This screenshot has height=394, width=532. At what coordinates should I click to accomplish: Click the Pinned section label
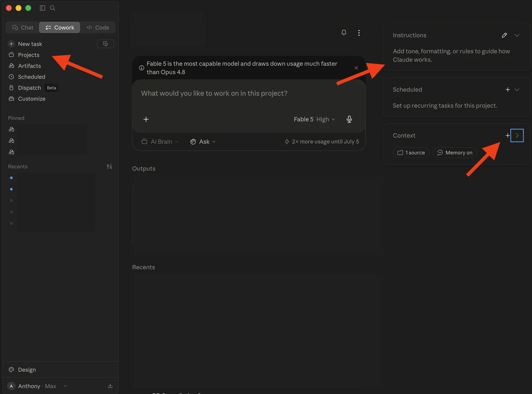(16, 118)
